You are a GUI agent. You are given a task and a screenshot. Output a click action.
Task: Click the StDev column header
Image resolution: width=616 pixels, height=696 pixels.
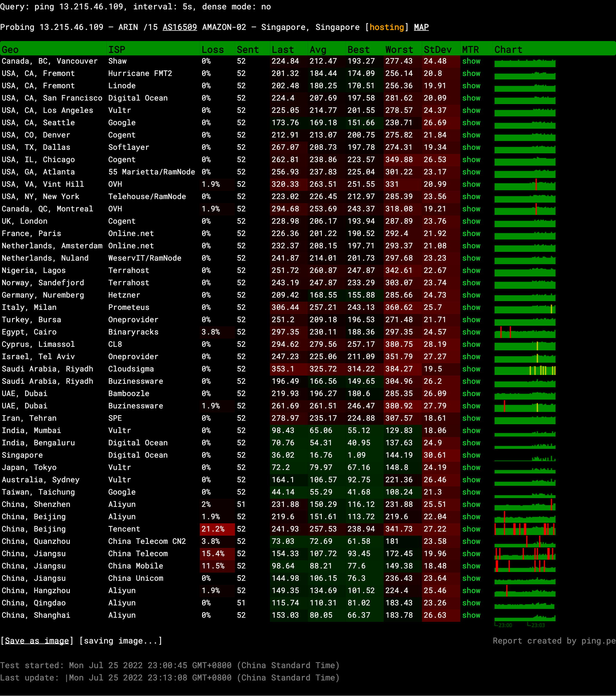(437, 50)
